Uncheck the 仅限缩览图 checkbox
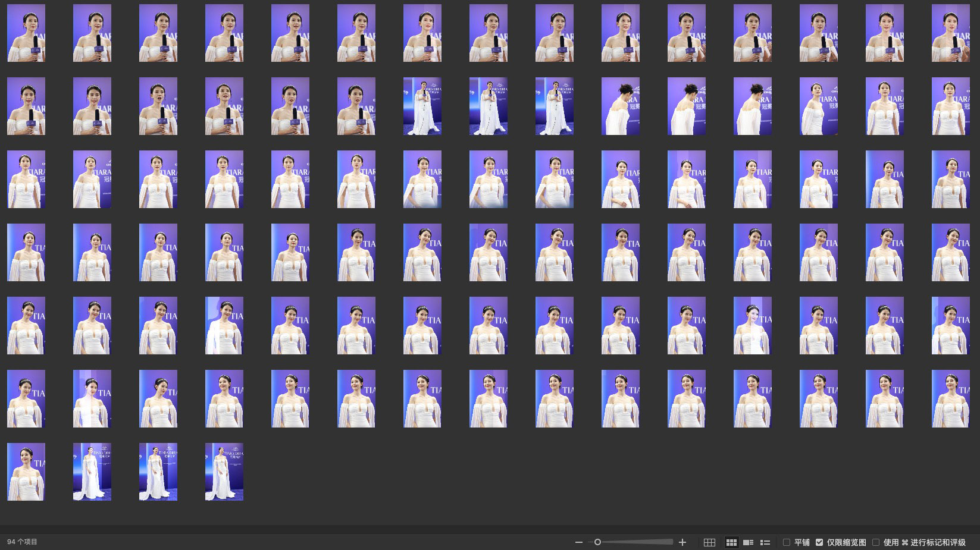The height and width of the screenshot is (550, 980). (819, 542)
